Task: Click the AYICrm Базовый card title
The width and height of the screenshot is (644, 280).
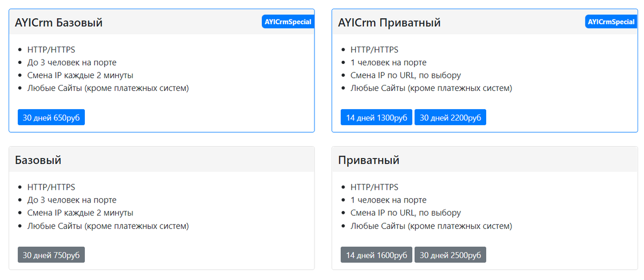Action: point(58,23)
